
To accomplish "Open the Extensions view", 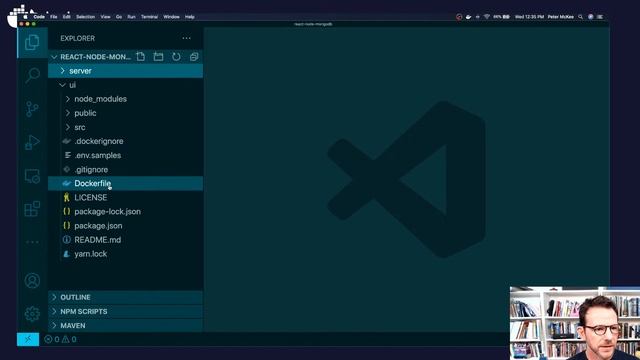I will click(32, 209).
